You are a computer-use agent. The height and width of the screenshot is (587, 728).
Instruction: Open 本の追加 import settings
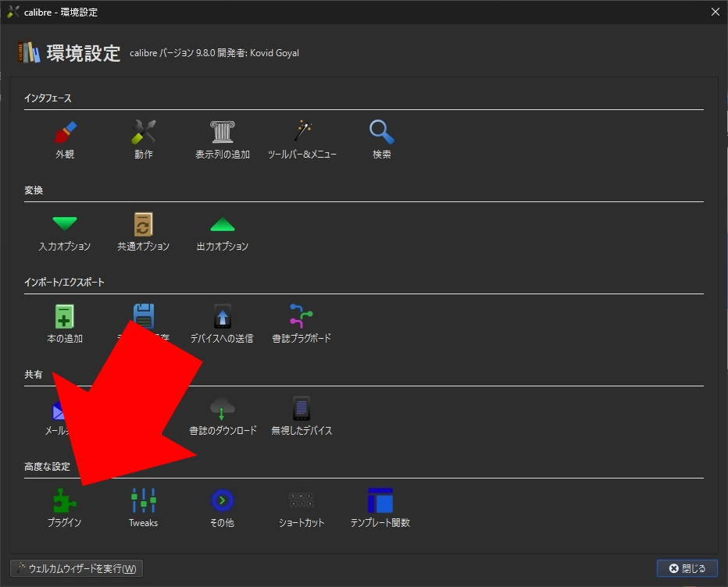pyautogui.click(x=65, y=324)
